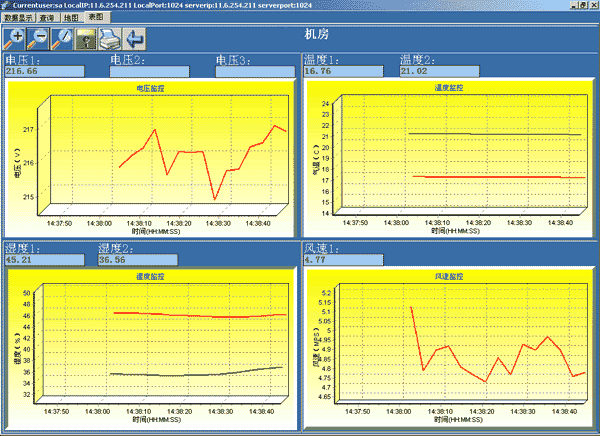Click the floppy disk save icon
The image size is (600, 436).
pos(87,38)
